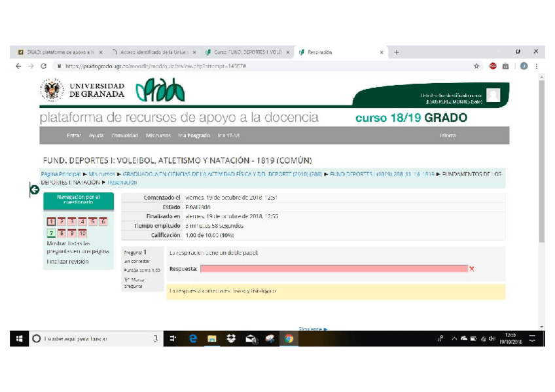Image resolution: width=555 pixels, height=392 pixels.
Task: Jump to the green question 7 button
Action: (x=51, y=234)
